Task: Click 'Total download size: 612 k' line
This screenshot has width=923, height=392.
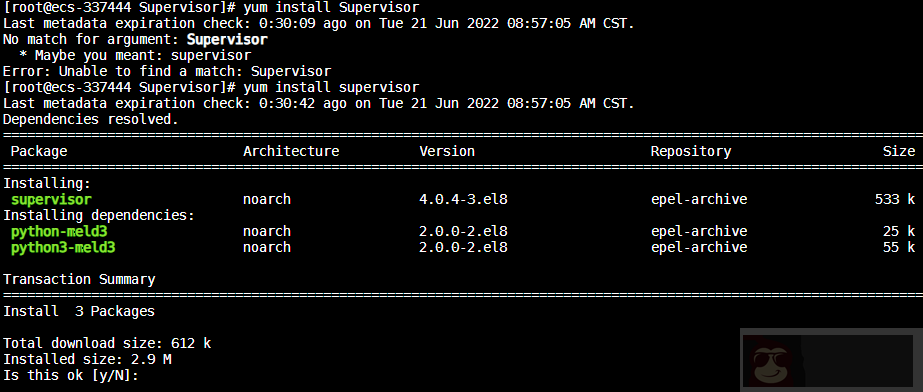Action: tap(107, 343)
